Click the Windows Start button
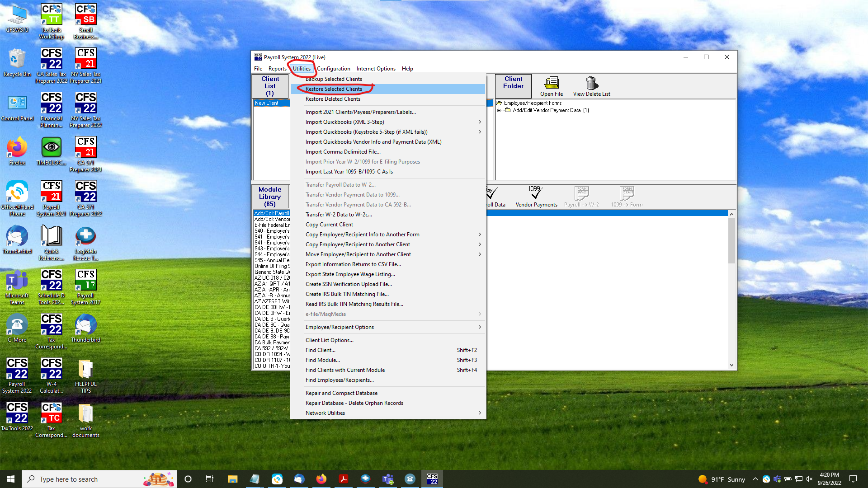The image size is (868, 488). [x=11, y=479]
